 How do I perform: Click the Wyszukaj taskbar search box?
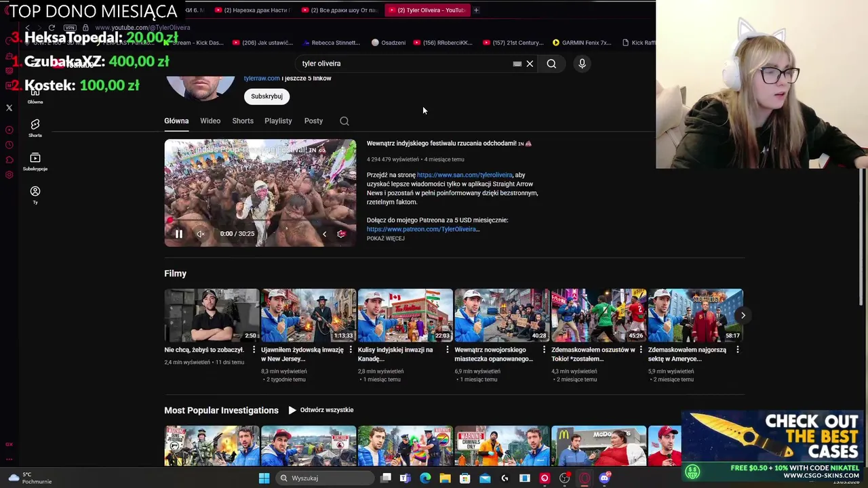[x=325, y=479]
